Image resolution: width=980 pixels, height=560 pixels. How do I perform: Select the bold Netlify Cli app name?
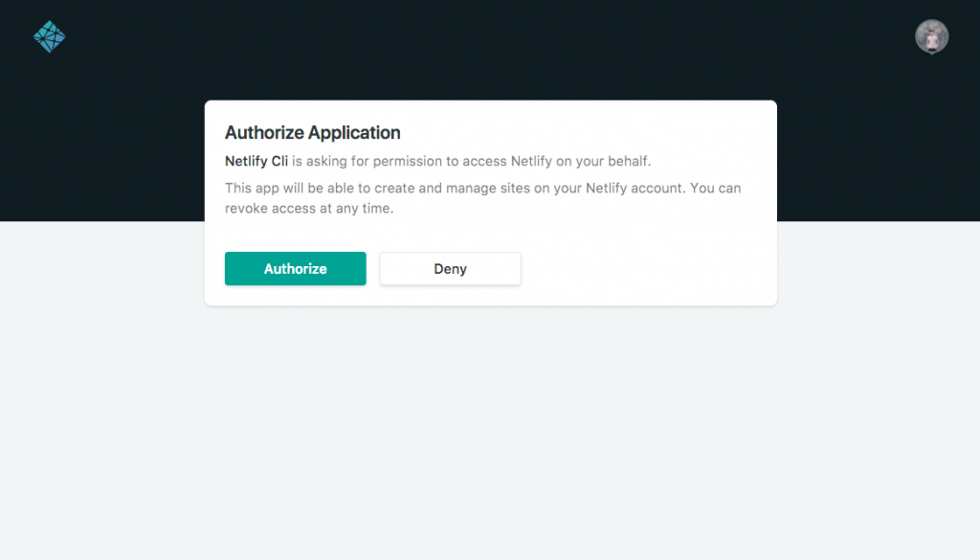click(256, 161)
